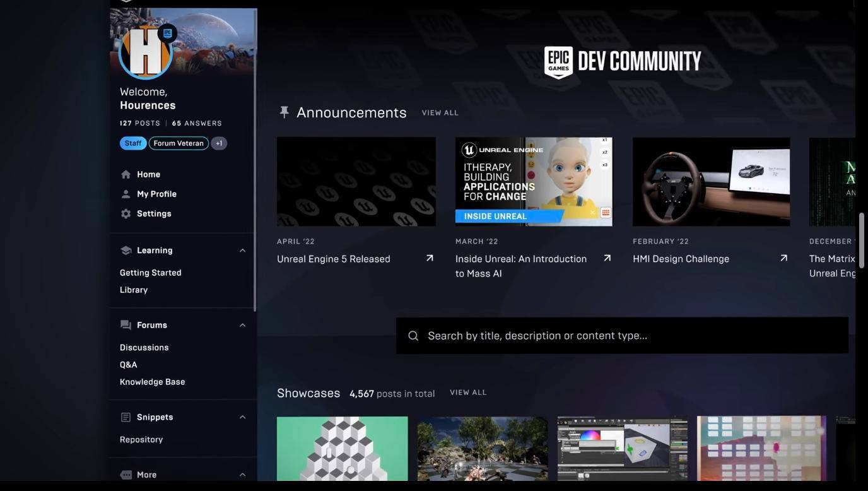
Task: Click the My Profile person icon
Action: [x=126, y=194]
